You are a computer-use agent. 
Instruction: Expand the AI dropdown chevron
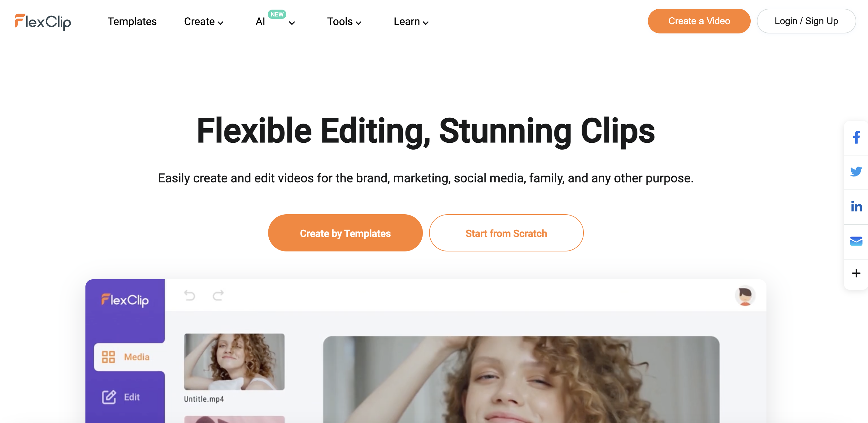(292, 23)
